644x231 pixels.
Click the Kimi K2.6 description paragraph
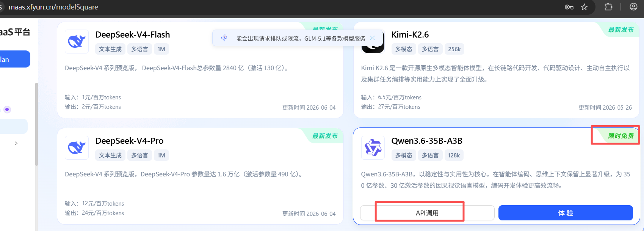[495, 74]
